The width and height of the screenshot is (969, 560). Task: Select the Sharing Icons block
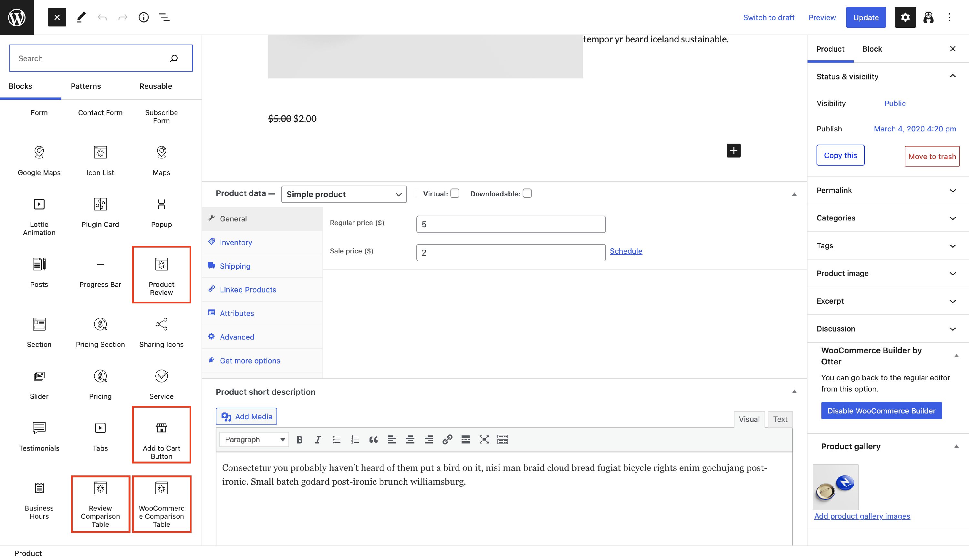point(161,331)
